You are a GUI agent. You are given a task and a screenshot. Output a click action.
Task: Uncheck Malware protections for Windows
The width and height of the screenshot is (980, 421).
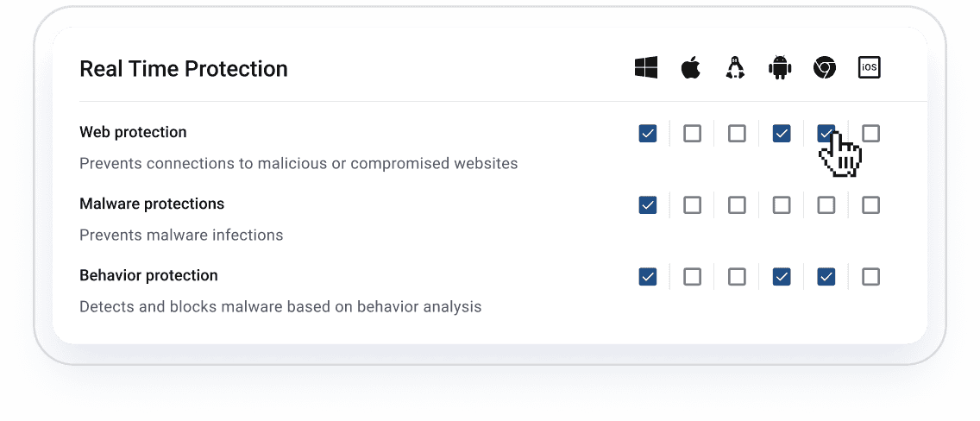coord(648,204)
